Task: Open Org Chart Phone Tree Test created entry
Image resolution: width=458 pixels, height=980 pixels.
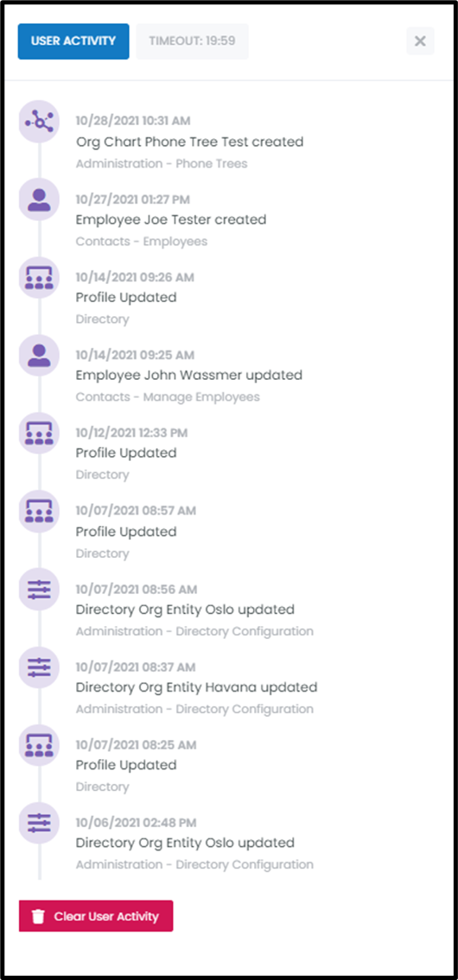Action: click(x=189, y=142)
